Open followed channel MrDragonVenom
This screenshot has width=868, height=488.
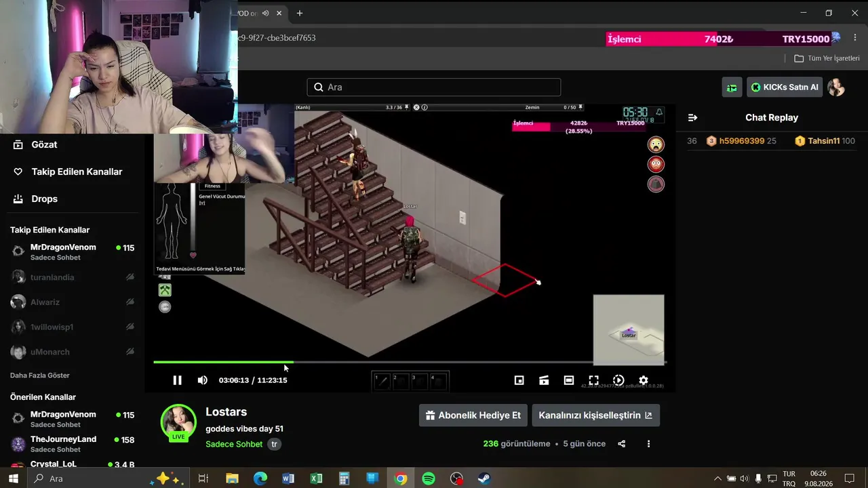point(72,251)
